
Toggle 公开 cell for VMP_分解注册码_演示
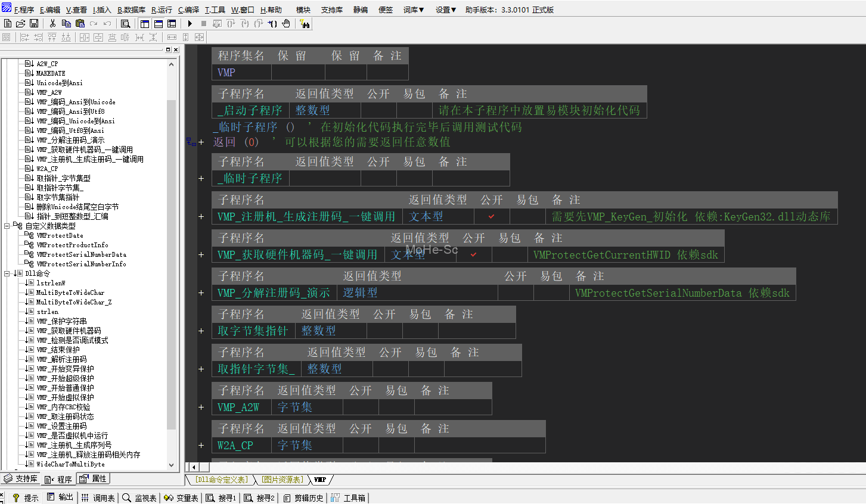516,293
